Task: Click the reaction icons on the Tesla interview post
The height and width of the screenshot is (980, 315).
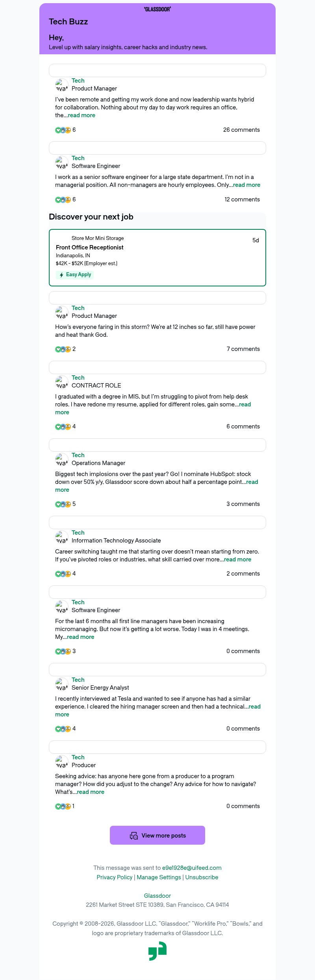Action: click(63, 728)
